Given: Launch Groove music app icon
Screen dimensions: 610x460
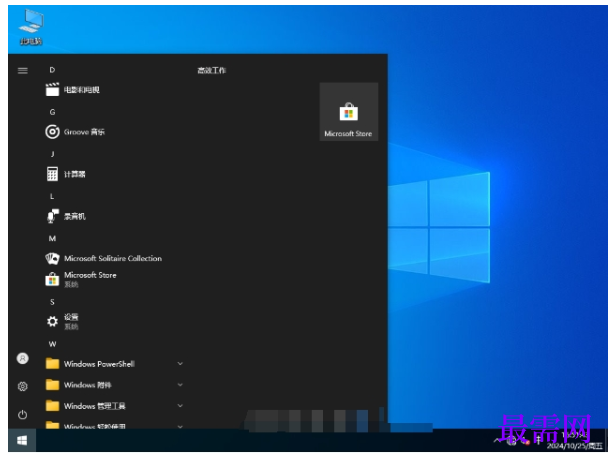Looking at the screenshot, I should pos(52,132).
